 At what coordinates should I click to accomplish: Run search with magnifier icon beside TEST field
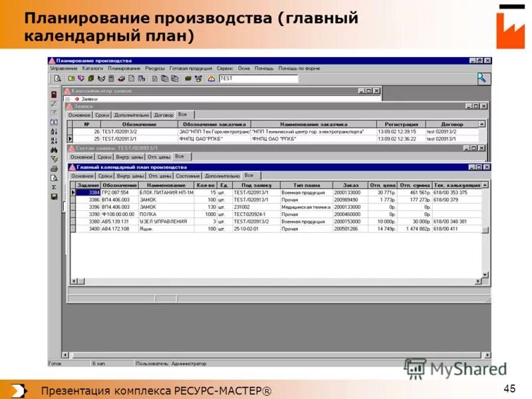[x=481, y=79]
